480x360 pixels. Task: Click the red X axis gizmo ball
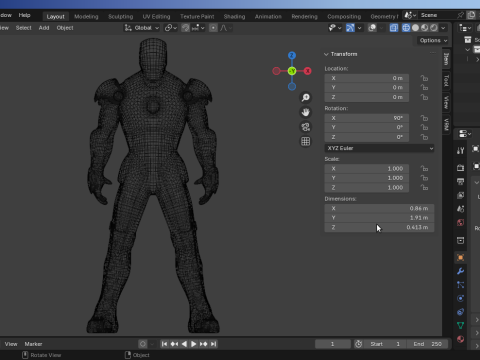click(x=307, y=71)
